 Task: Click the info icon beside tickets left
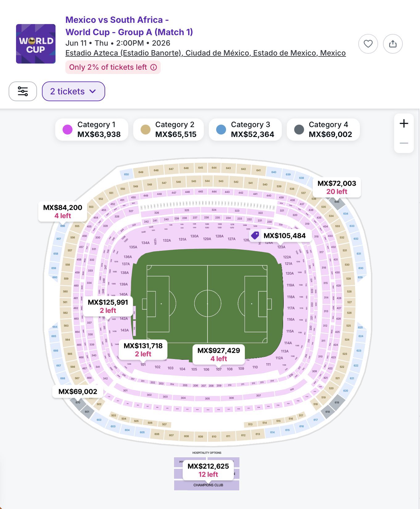[154, 67]
